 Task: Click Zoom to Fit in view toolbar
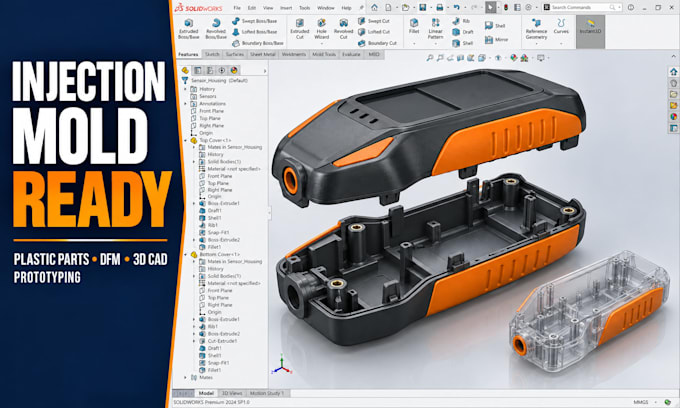click(429, 58)
